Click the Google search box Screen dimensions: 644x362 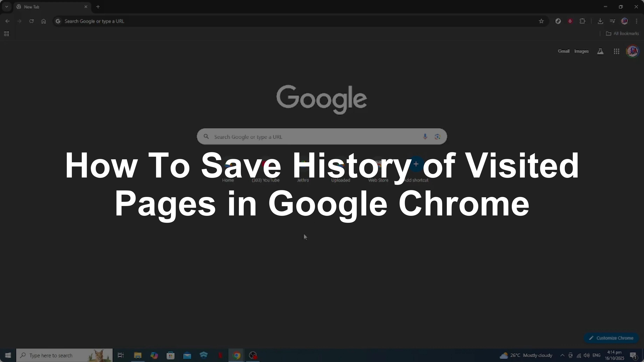click(313, 137)
